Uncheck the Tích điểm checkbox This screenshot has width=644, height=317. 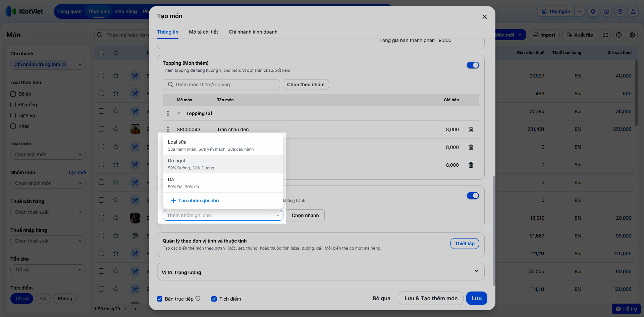(x=214, y=299)
